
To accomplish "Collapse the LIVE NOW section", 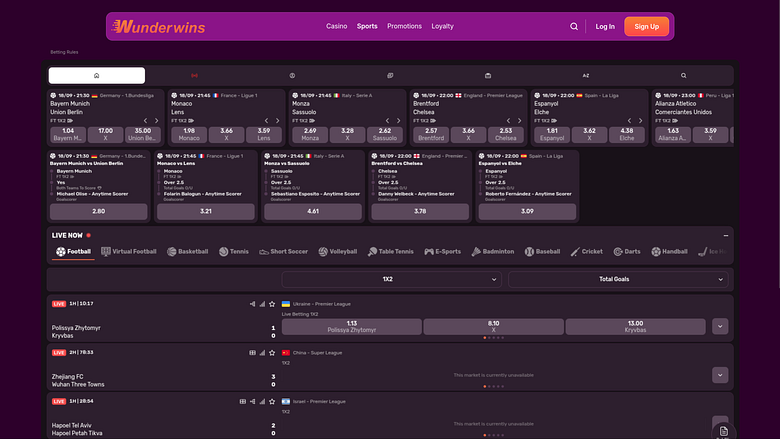I will 726,236.
